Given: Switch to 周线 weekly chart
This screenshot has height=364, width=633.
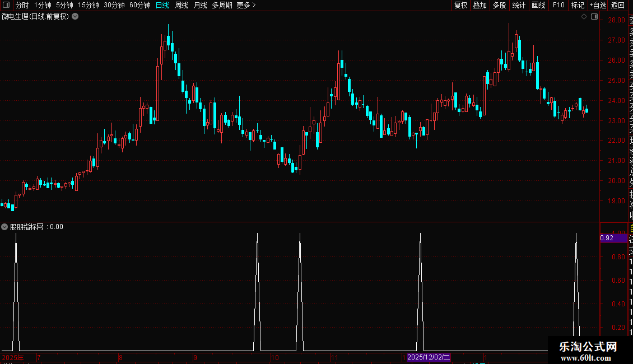Looking at the screenshot, I should (181, 5).
